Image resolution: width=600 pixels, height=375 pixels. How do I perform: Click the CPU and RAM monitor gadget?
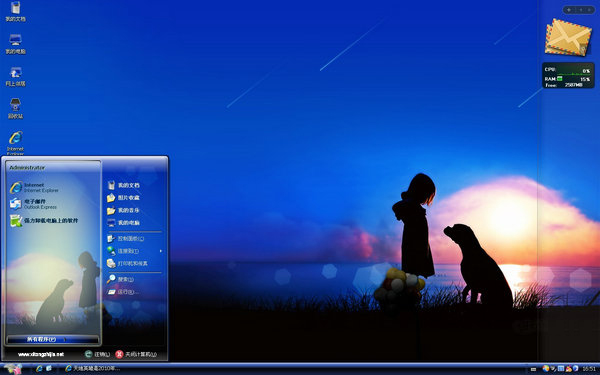coord(568,75)
